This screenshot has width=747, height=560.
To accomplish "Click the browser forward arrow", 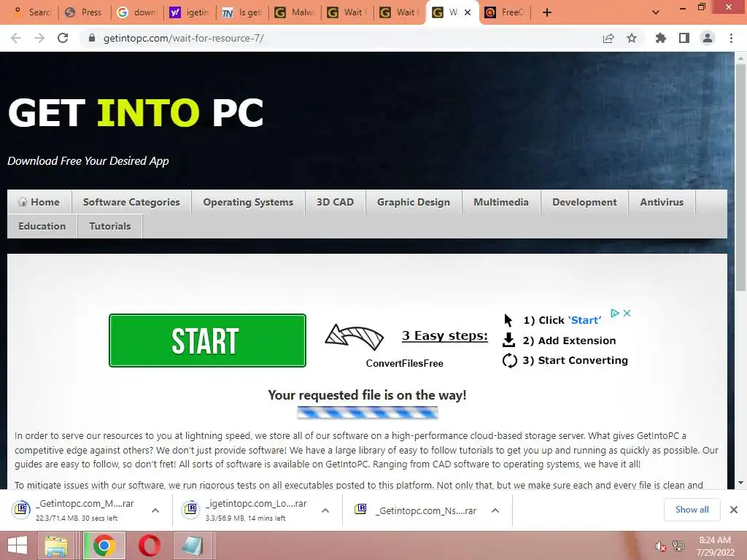I will point(39,38).
